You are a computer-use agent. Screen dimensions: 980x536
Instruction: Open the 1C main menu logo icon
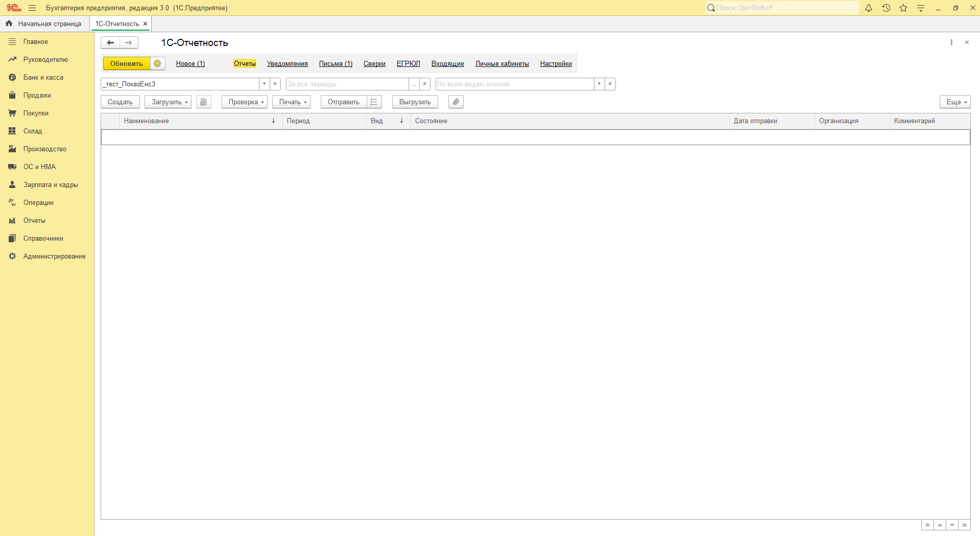[x=14, y=8]
